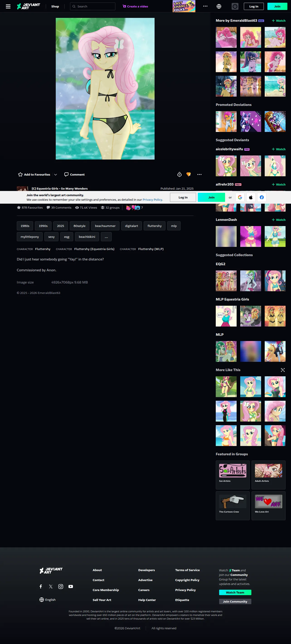
Task: Focus the Search input field
Action: click(93, 7)
